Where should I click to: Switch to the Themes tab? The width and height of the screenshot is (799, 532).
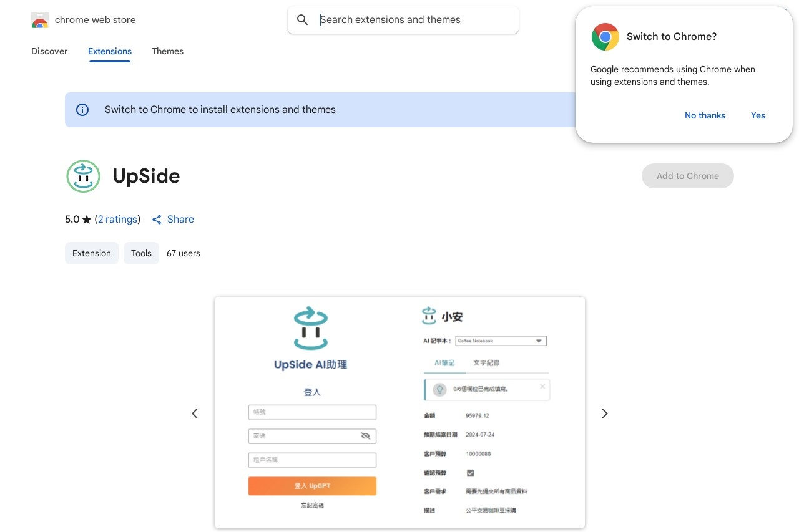pos(167,51)
